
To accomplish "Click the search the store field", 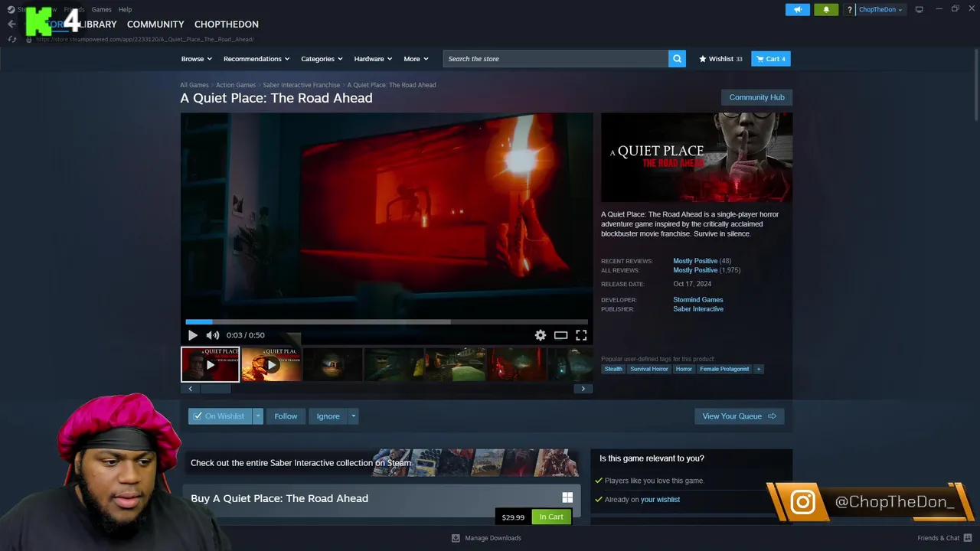I will 555,59.
